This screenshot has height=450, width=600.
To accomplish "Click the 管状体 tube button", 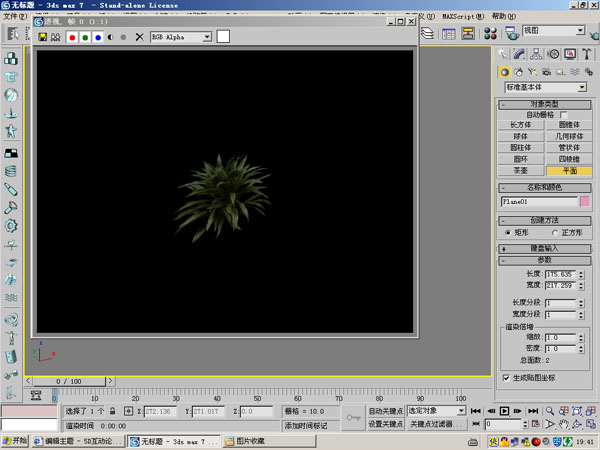I will point(569,148).
